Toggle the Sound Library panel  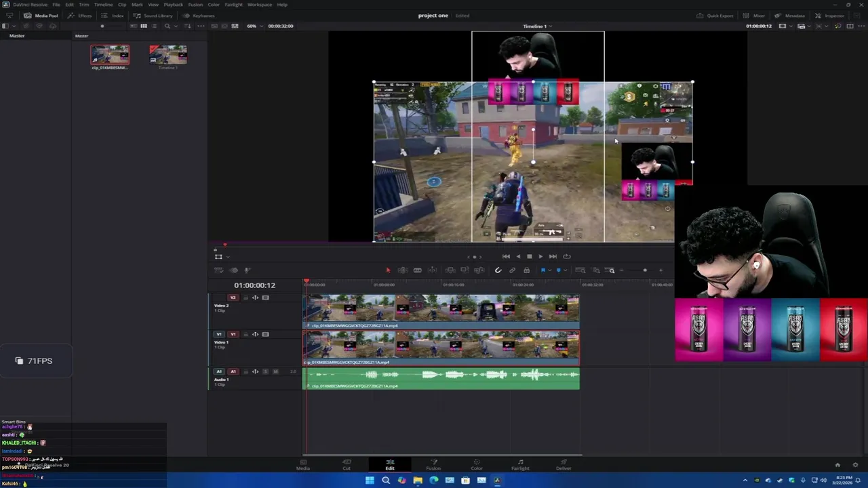pos(153,16)
